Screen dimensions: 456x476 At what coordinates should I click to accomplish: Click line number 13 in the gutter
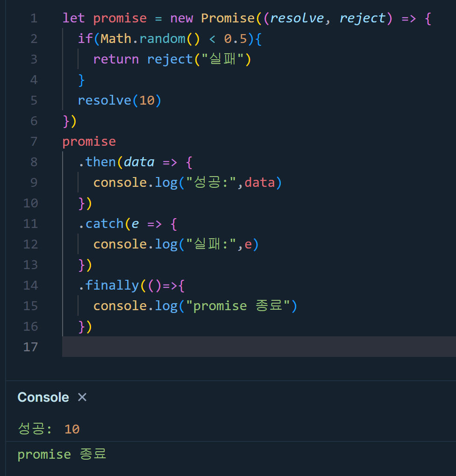click(31, 265)
